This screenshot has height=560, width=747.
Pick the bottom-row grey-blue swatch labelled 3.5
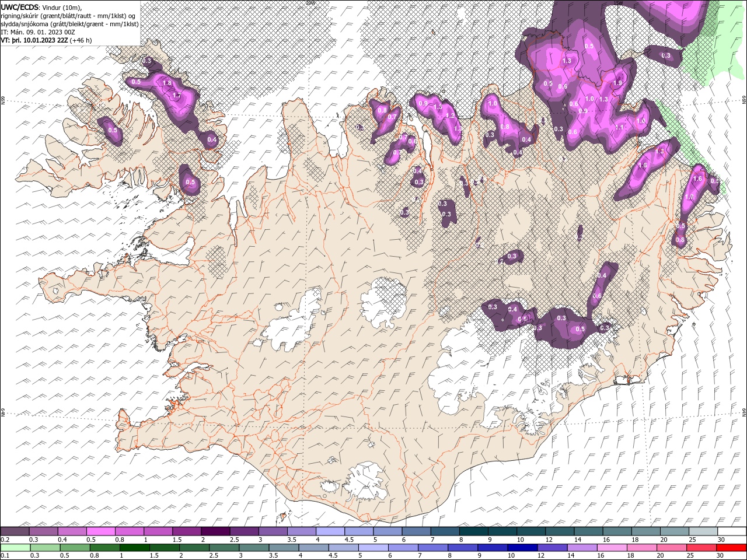coord(284,548)
